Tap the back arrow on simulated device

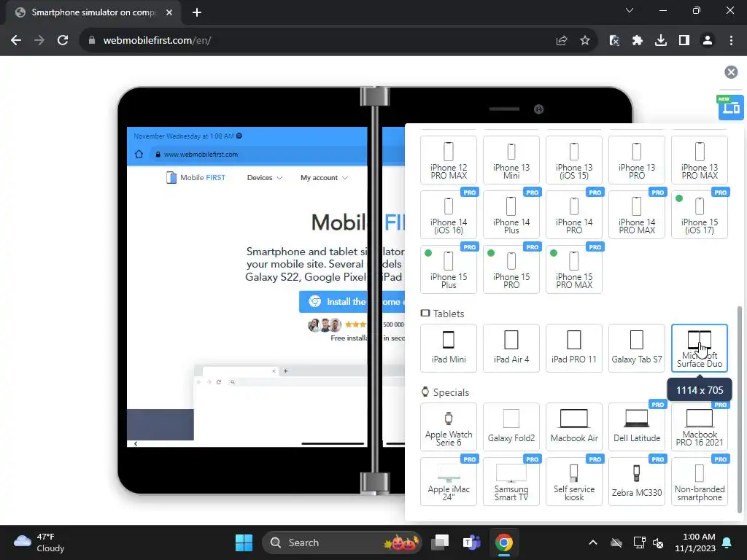click(136, 444)
